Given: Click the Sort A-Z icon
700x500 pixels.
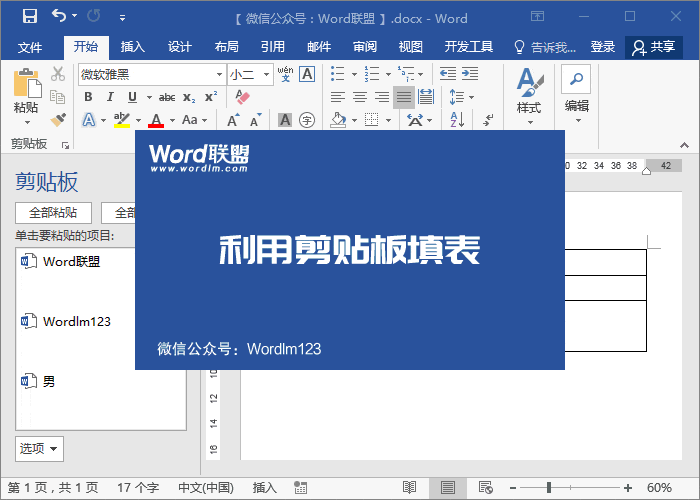Looking at the screenshot, I should pos(457,120).
